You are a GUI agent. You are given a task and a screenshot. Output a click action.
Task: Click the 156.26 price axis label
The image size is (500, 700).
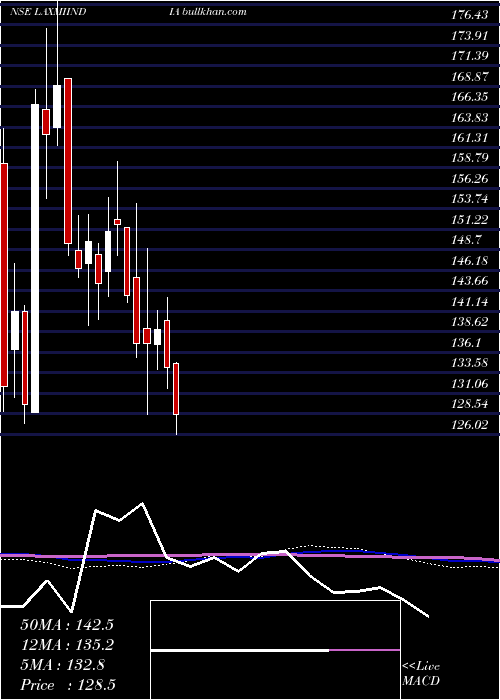(469, 179)
